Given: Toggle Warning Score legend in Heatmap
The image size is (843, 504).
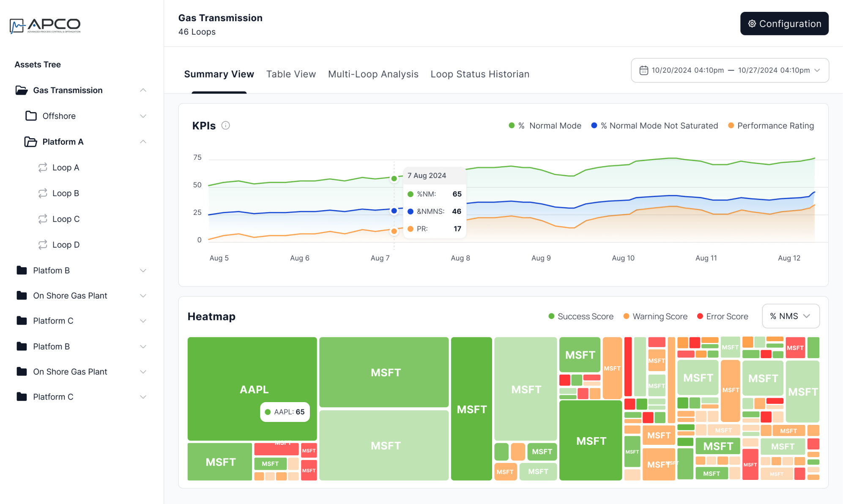Looking at the screenshot, I should pos(655,316).
